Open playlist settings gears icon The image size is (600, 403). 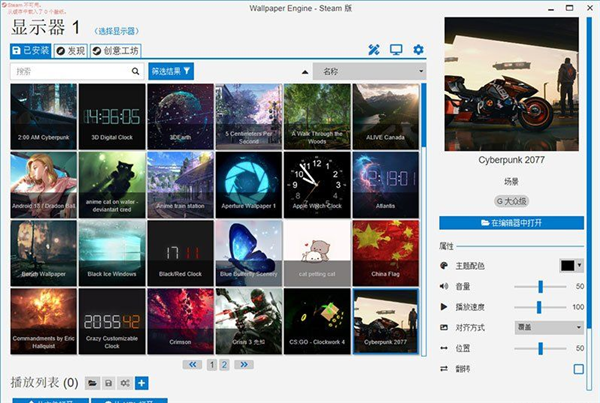(124, 383)
